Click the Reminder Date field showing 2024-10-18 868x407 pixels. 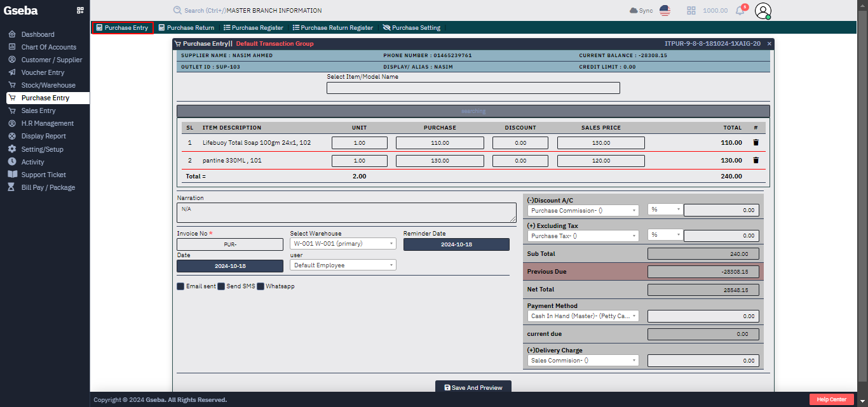point(456,244)
